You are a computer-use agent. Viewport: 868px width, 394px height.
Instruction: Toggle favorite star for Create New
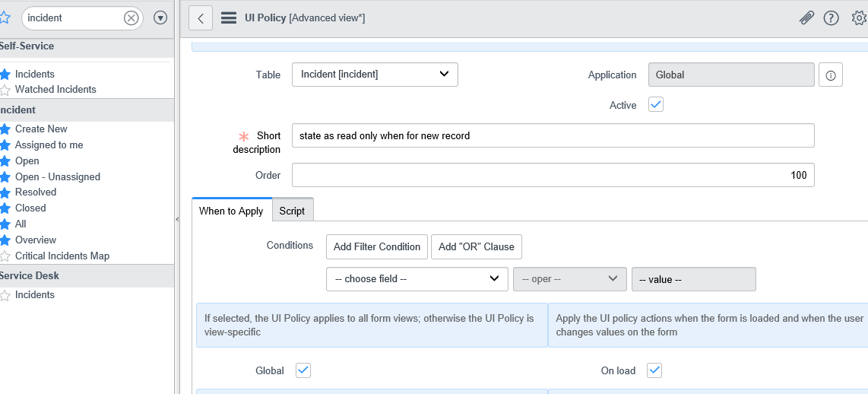point(5,129)
